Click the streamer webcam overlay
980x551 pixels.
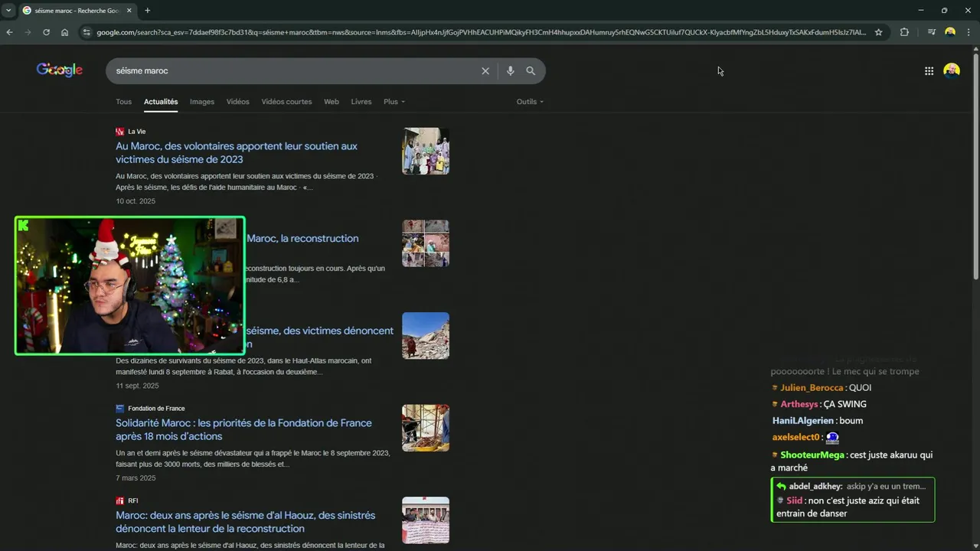tap(130, 285)
